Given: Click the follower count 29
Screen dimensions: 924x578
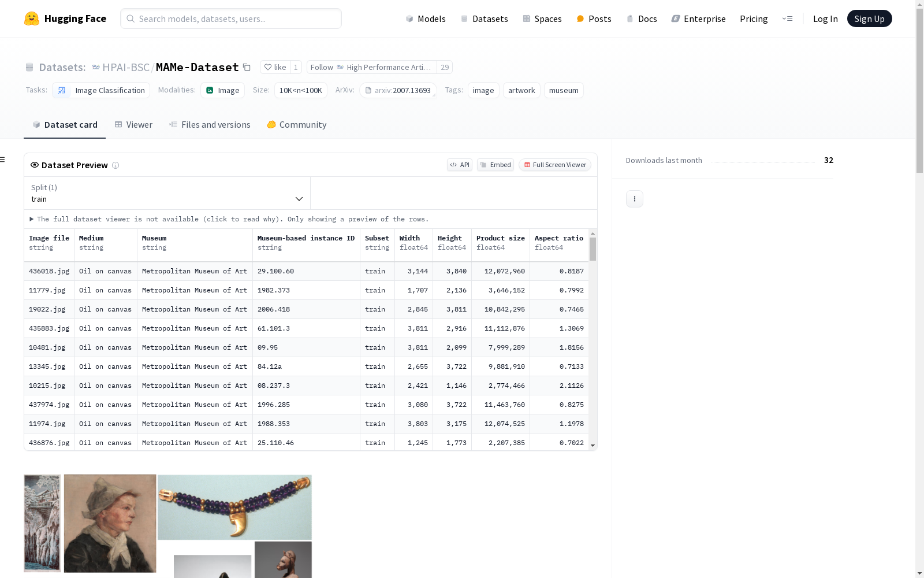Looking at the screenshot, I should 445,67.
